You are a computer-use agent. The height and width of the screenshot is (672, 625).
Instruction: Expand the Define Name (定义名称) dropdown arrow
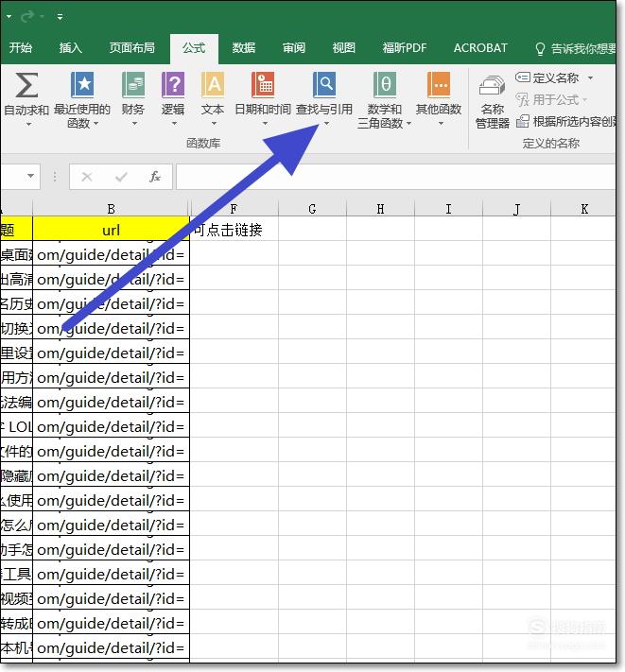tap(590, 78)
